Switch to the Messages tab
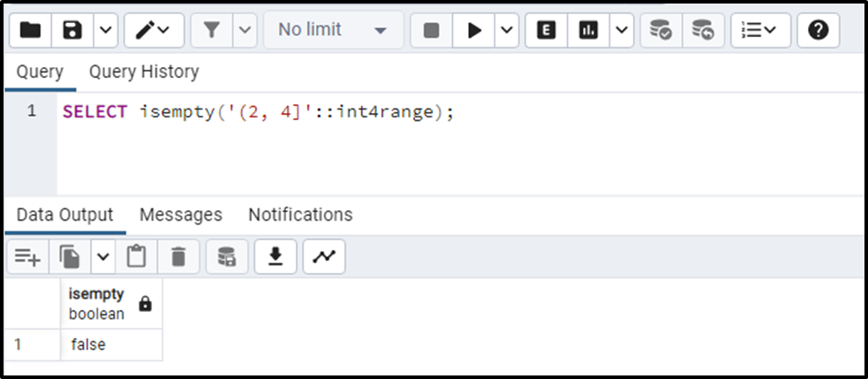This screenshot has height=379, width=868. coord(181,215)
